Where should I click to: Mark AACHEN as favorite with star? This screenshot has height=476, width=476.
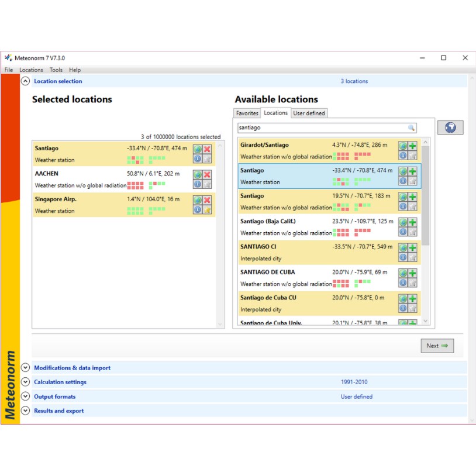207,184
